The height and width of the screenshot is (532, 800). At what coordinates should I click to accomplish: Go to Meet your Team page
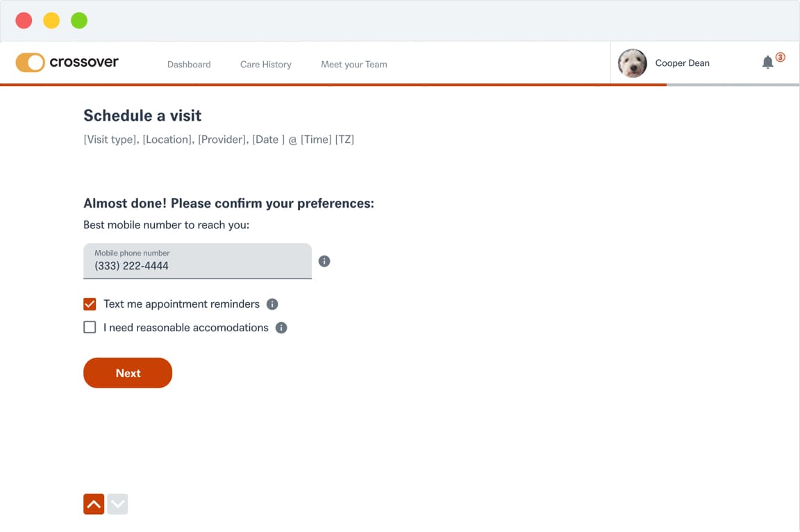354,65
